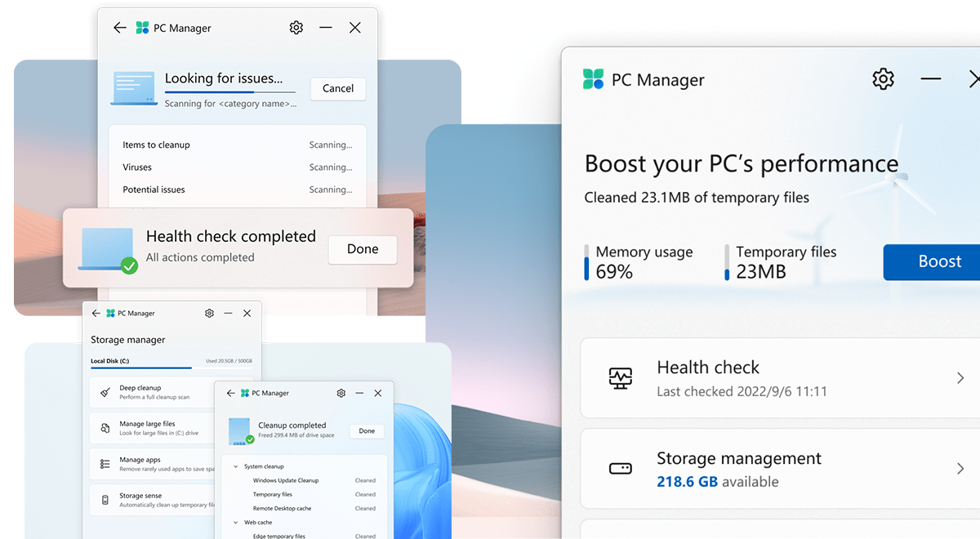Click the green checkmark on Health check completed
Screen dimensions: 980x539
click(128, 266)
